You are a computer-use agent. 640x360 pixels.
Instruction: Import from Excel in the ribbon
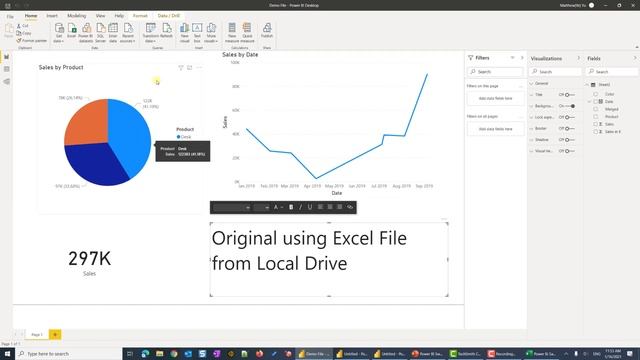point(72,31)
